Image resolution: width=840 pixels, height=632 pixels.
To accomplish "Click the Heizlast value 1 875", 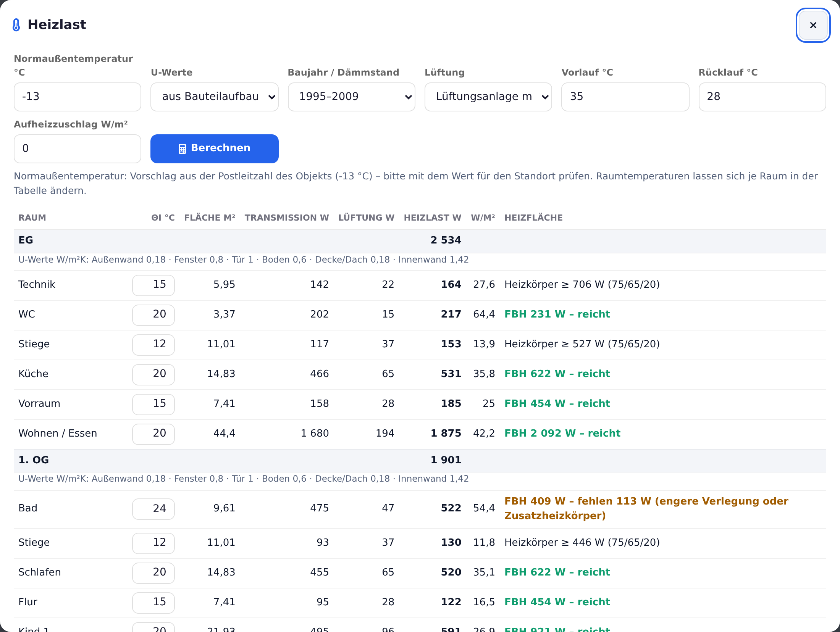I will [446, 433].
